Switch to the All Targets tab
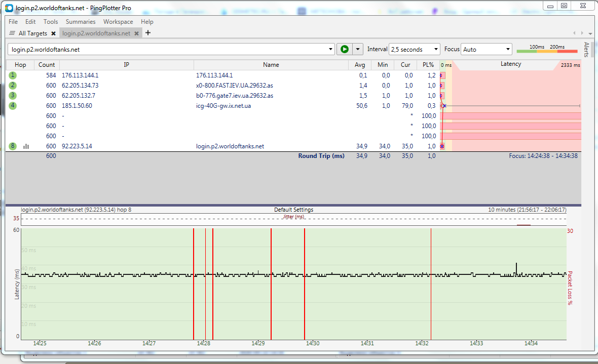The image size is (598, 364). click(32, 33)
